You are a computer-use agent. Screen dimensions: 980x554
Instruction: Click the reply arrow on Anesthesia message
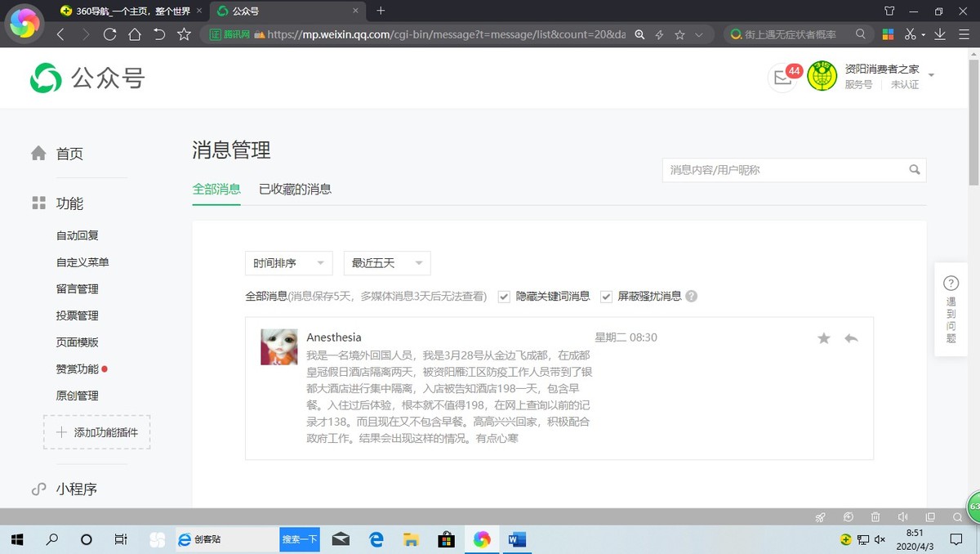tap(851, 338)
